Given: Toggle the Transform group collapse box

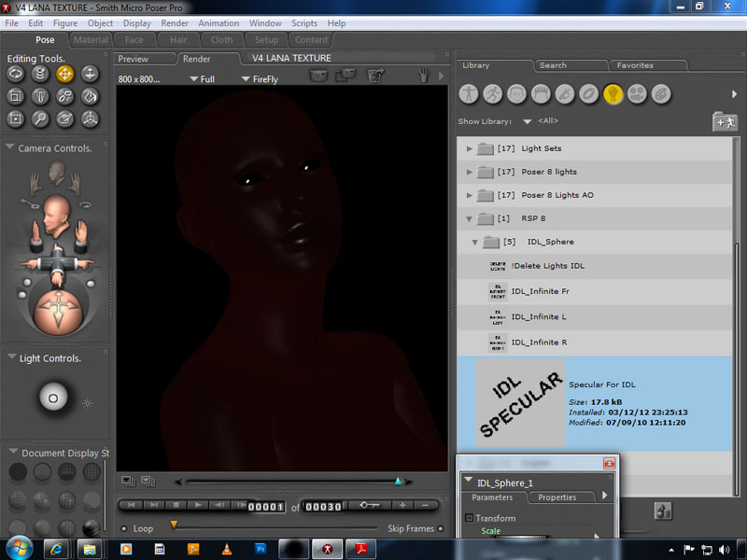Looking at the screenshot, I should [x=470, y=518].
